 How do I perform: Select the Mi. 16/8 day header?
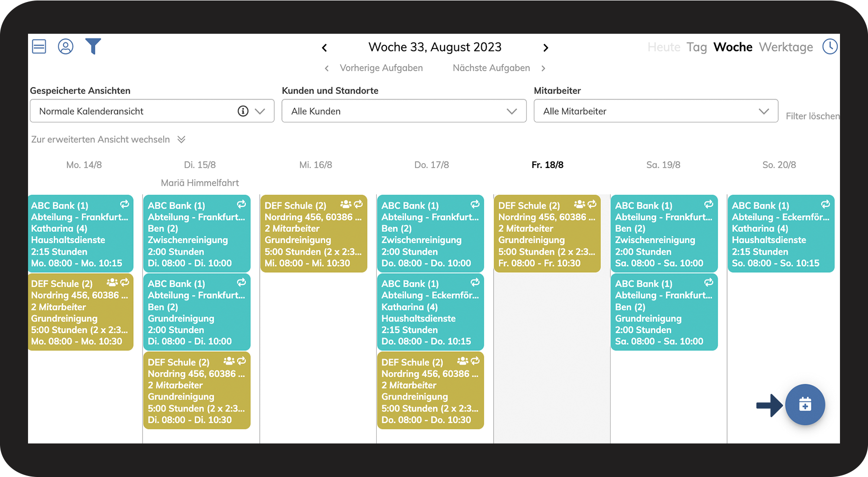click(x=316, y=165)
